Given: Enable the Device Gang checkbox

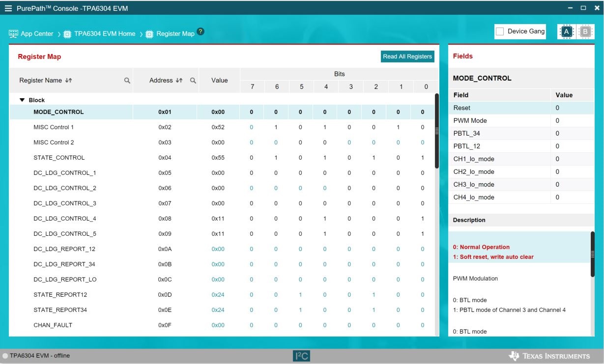Looking at the screenshot, I should tap(500, 31).
